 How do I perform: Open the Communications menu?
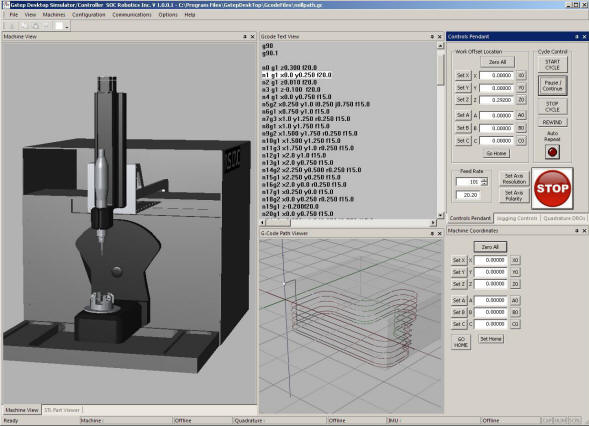pos(131,15)
